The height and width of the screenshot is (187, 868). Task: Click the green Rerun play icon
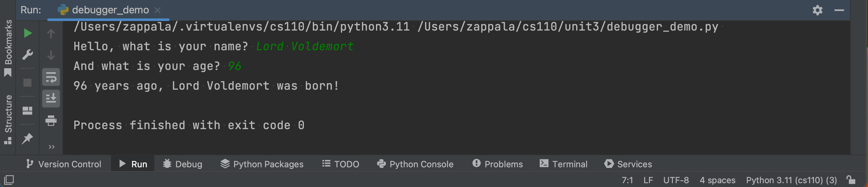pos(28,33)
